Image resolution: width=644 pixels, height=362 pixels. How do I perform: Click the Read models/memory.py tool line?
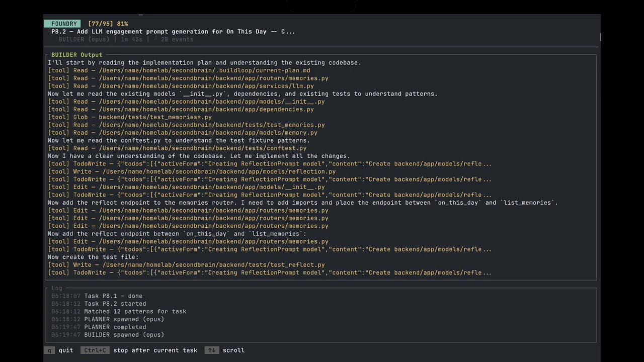point(183,133)
